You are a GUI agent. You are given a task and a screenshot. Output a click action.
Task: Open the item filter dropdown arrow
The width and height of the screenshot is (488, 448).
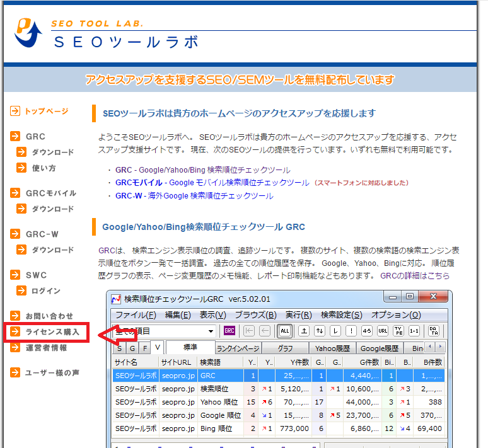pyautogui.click(x=211, y=331)
